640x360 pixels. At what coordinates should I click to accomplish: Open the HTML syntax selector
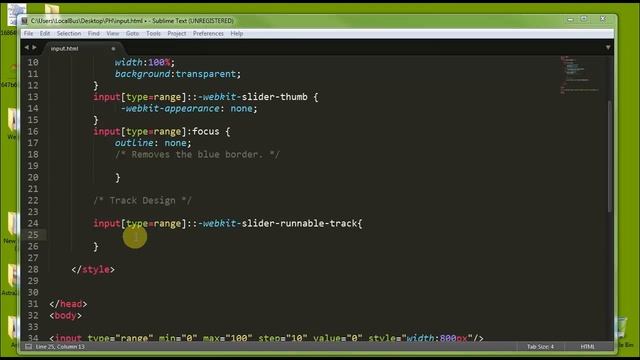pyautogui.click(x=587, y=347)
